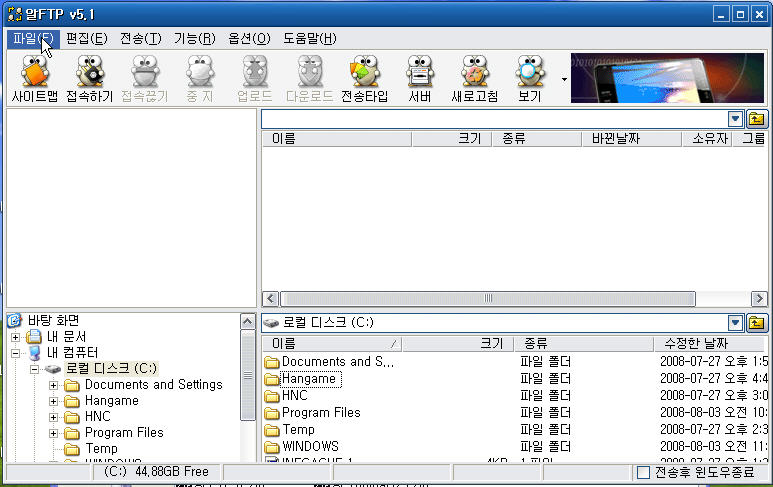Click the 접속끊기 disconnect icon
The height and width of the screenshot is (487, 773).
(x=144, y=79)
